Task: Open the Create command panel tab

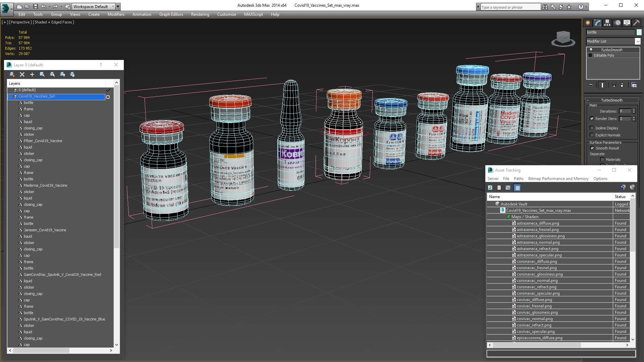Action: coord(588,23)
